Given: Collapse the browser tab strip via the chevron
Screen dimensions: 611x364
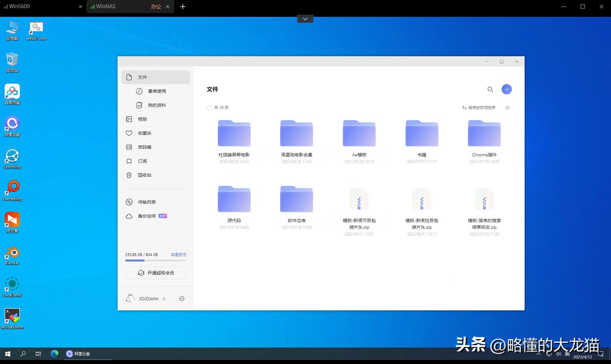Looking at the screenshot, I should click(x=305, y=18).
